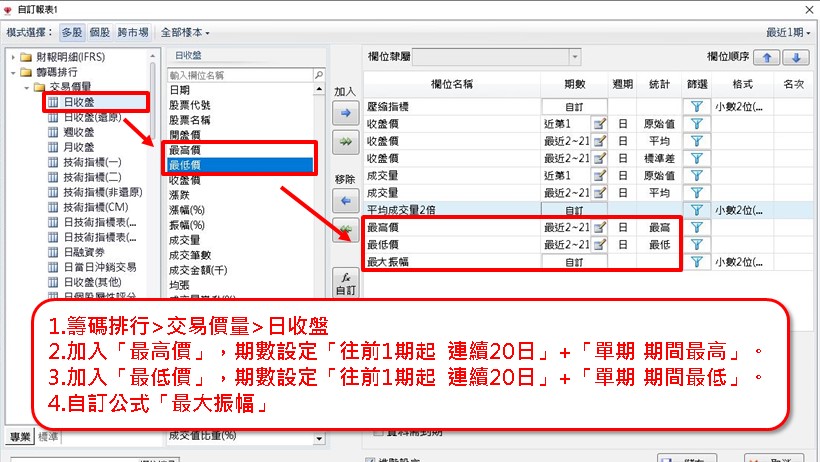
Task: Click the filter icon for 成交量 平均 row
Action: point(697,193)
